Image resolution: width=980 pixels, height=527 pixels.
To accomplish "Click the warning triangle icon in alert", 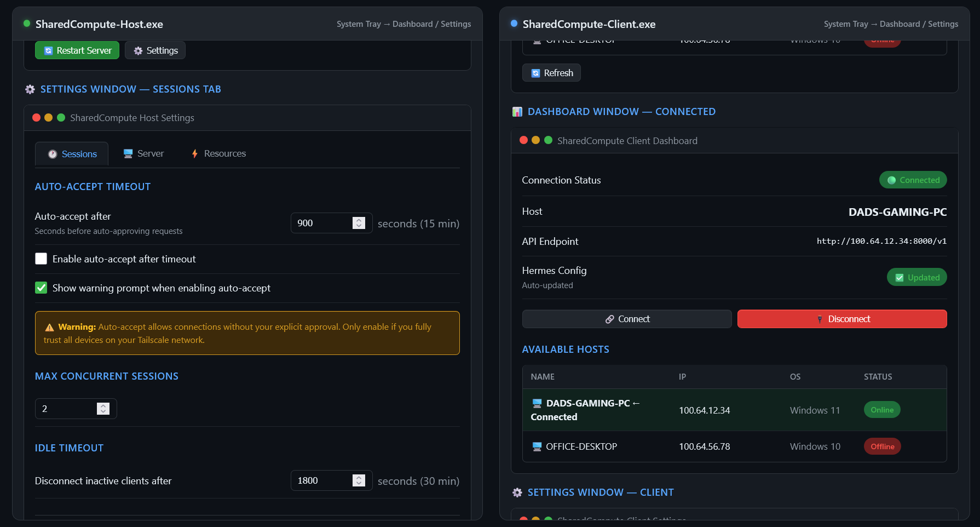I will [49, 327].
